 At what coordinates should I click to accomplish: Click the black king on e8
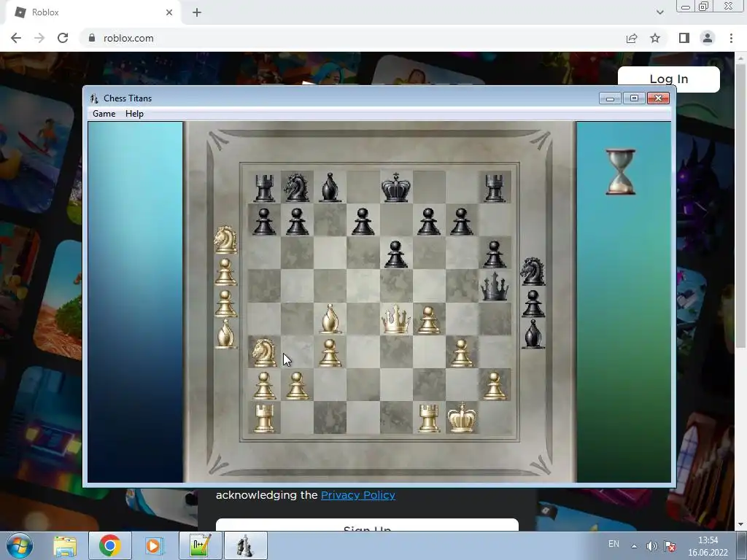396,187
